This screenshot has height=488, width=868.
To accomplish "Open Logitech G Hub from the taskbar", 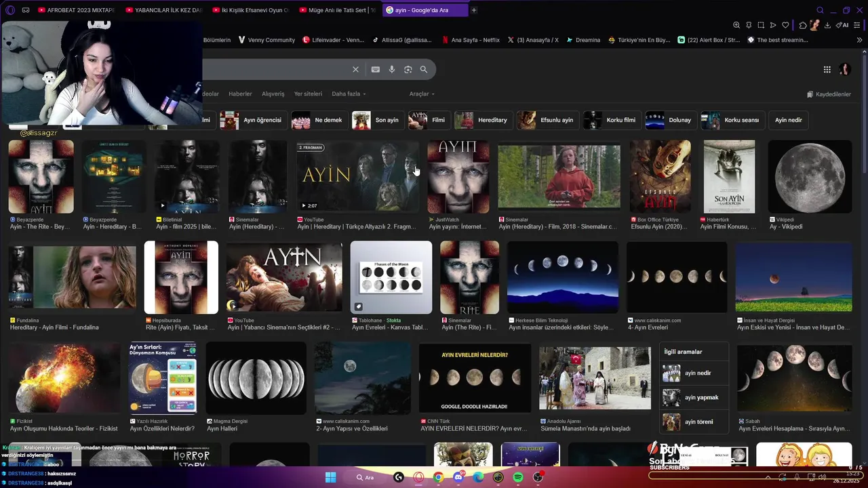I will [x=399, y=477].
